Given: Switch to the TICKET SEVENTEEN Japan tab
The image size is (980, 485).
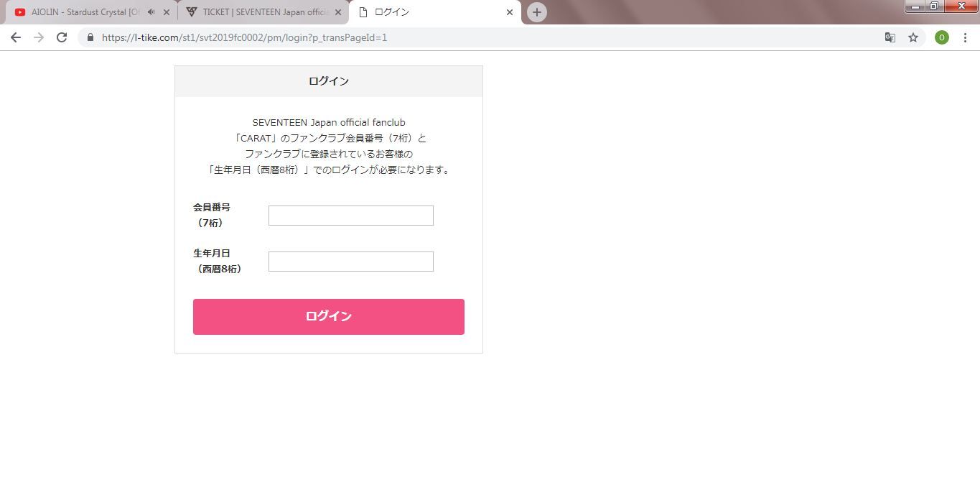Looking at the screenshot, I should tap(263, 12).
